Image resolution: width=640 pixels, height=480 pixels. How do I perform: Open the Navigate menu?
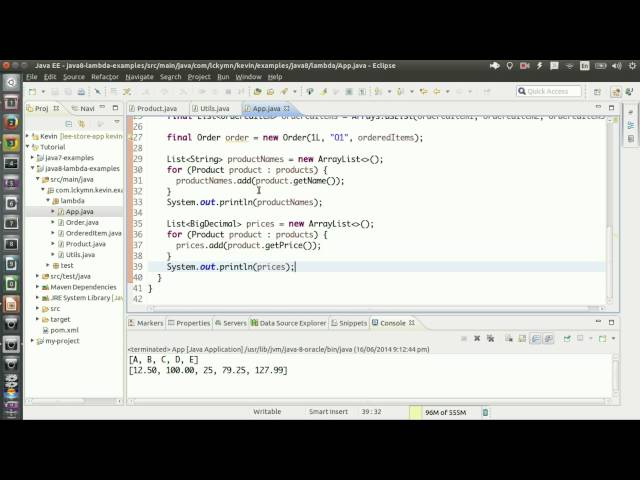click(140, 77)
